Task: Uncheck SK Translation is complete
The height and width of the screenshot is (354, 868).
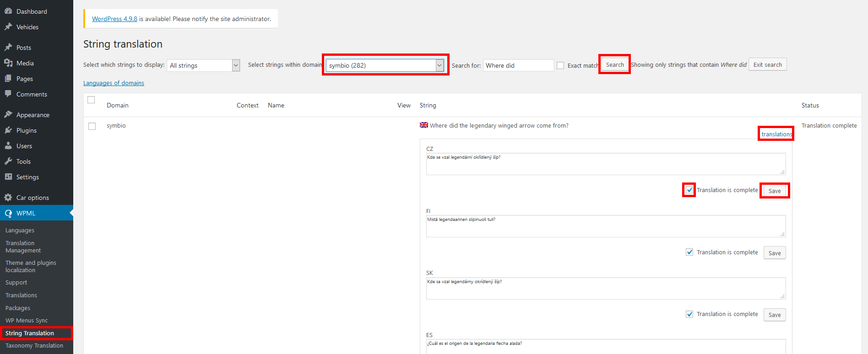Action: point(689,314)
